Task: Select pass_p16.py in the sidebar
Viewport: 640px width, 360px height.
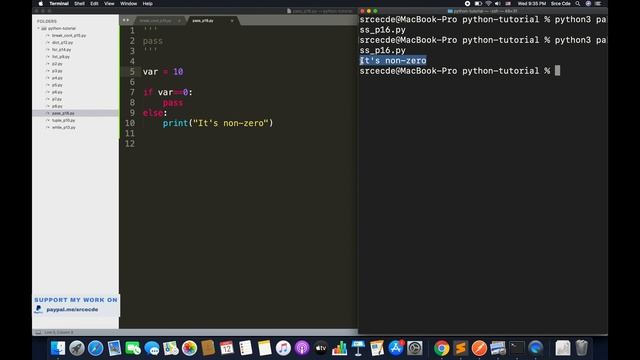Action: click(63, 113)
